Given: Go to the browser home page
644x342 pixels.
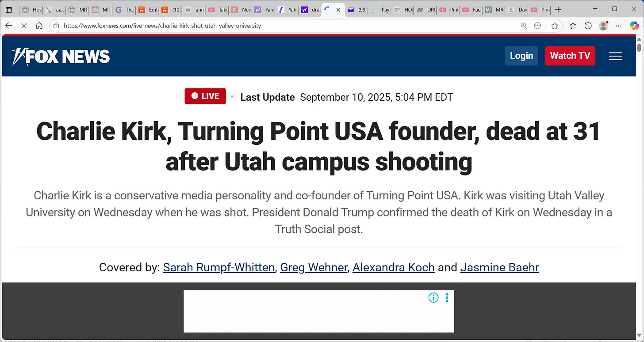Looking at the screenshot, I should [x=39, y=26].
